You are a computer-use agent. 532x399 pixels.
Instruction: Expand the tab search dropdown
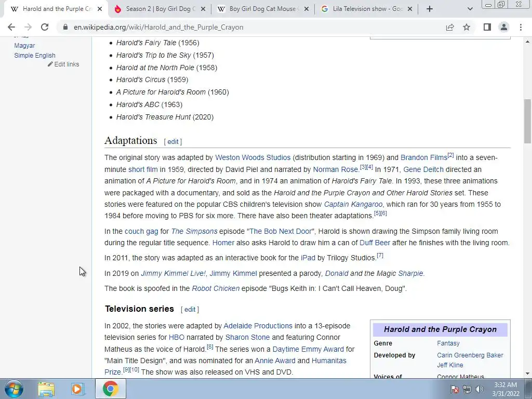pos(470,9)
